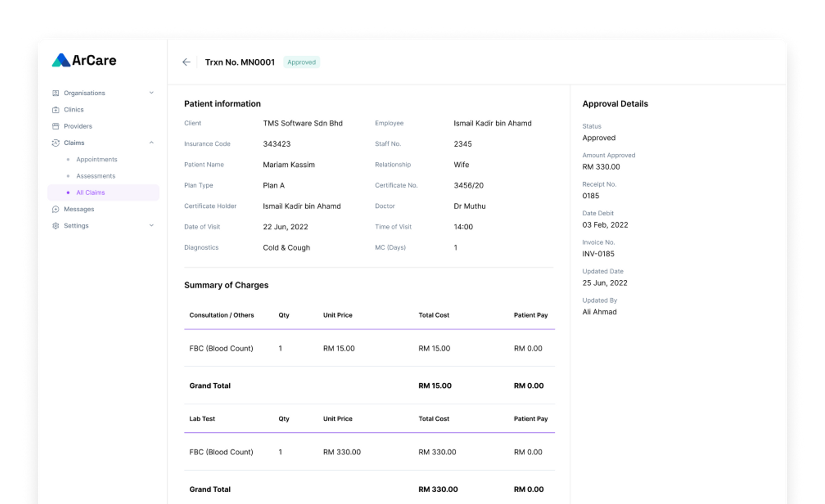Open the Providers section
This screenshot has width=825, height=504.
78,126
